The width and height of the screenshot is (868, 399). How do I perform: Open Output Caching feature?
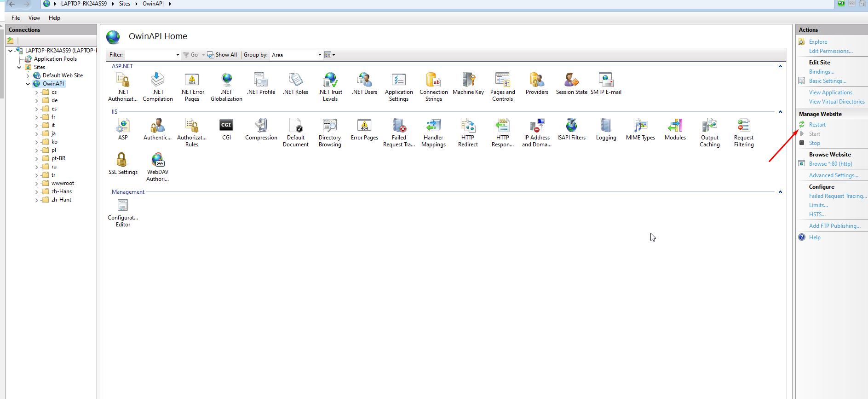pos(710,133)
